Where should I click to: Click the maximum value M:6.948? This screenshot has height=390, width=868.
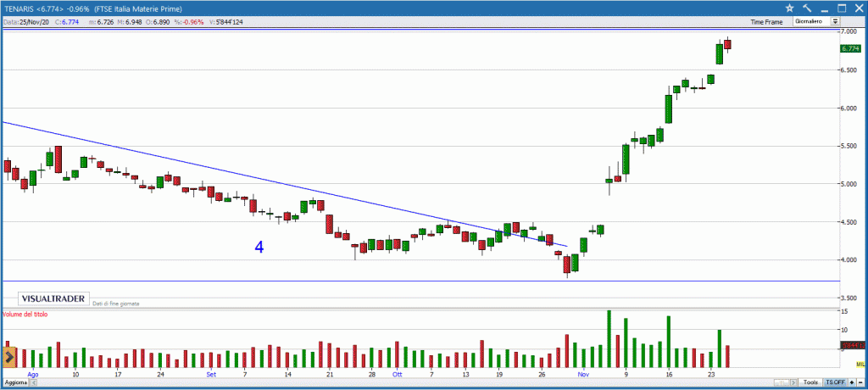[x=129, y=22]
